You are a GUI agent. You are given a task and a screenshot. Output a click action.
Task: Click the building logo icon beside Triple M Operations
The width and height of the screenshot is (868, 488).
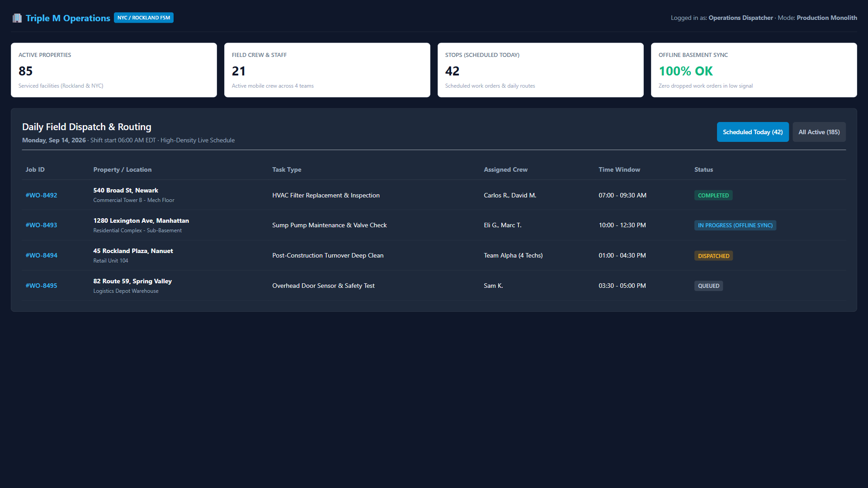click(17, 18)
